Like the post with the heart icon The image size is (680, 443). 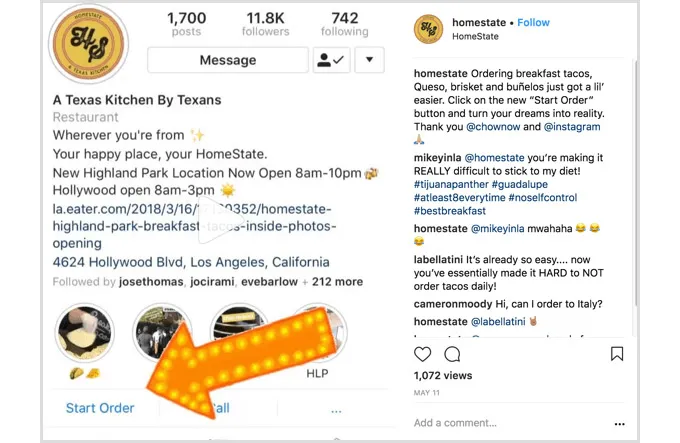(x=422, y=354)
